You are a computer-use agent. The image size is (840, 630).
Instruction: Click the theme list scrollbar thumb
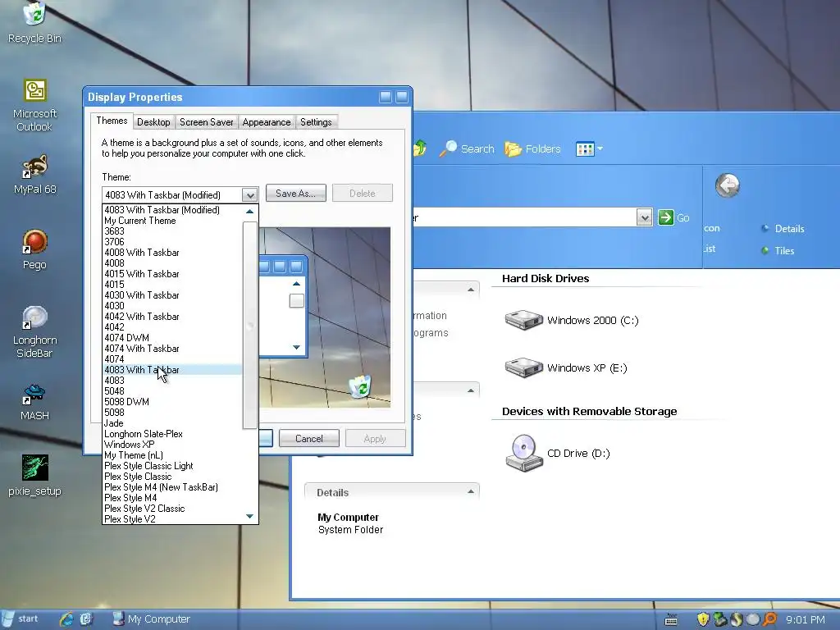(x=249, y=325)
